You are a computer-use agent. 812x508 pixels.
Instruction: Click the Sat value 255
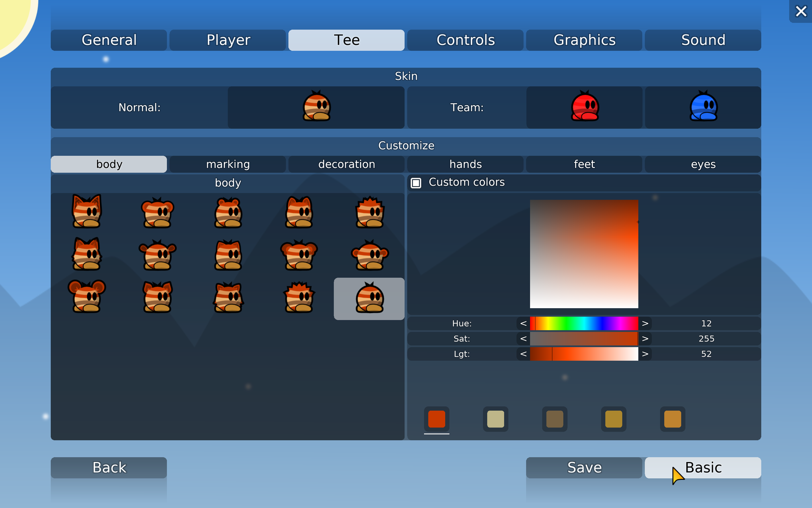[x=706, y=339]
